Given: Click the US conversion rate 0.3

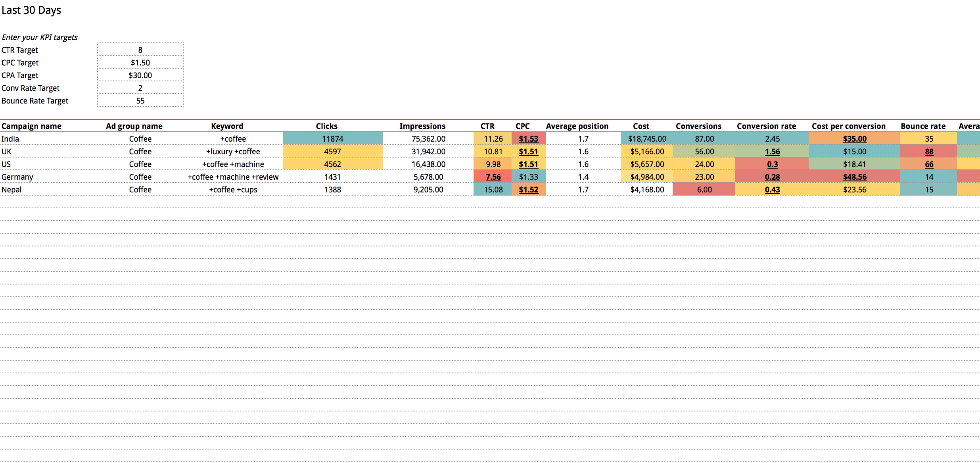Looking at the screenshot, I should [772, 164].
